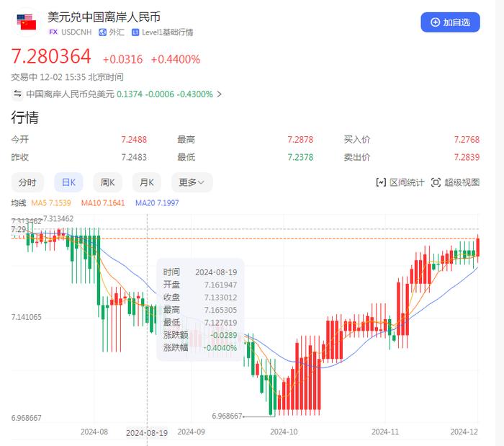Screen dimensions: 504x446
Task: Toggle the MA10 moving average line
Action: (103, 203)
